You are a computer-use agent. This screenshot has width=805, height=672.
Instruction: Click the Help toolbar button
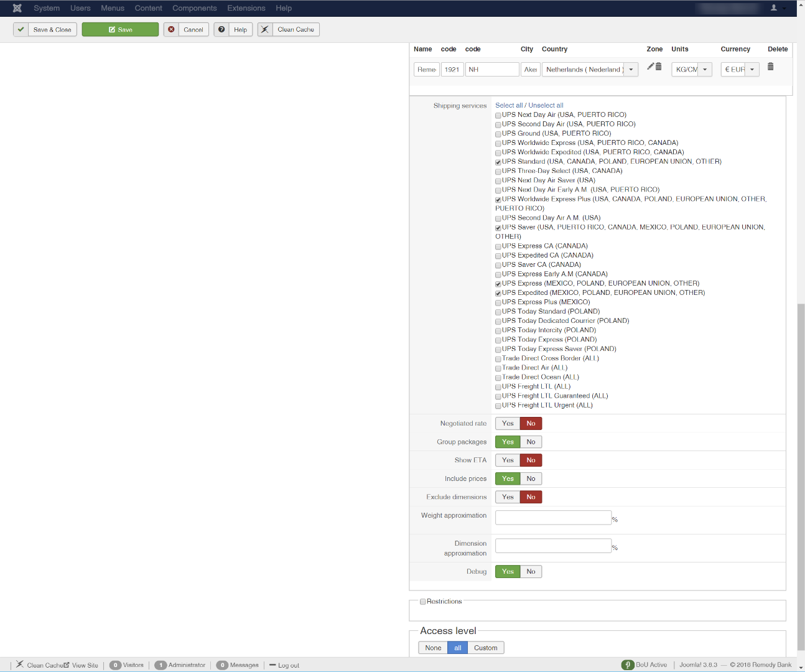(233, 29)
